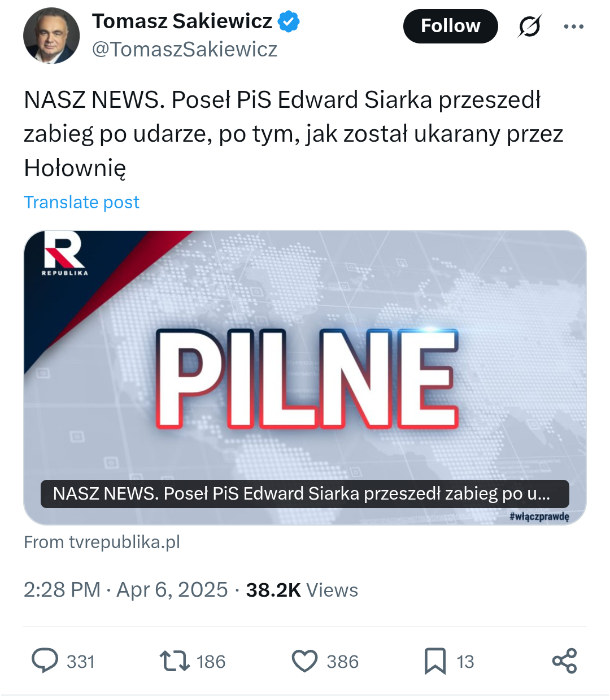The width and height of the screenshot is (610, 700).
Task: Click the blue verified badge
Action: pos(289,21)
